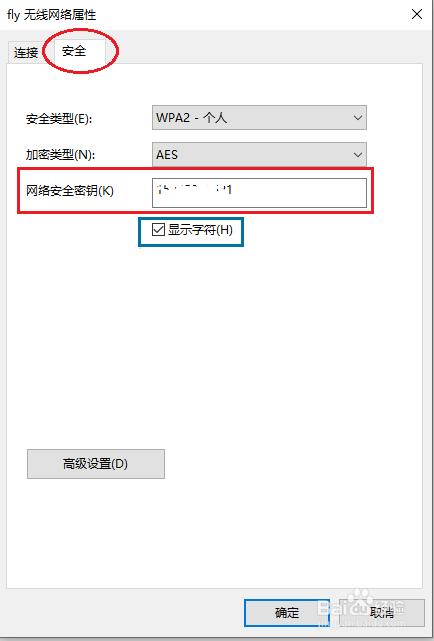The image size is (434, 641).
Task: Click the fly 无线网络属性 title bar text
Action: tap(51, 16)
